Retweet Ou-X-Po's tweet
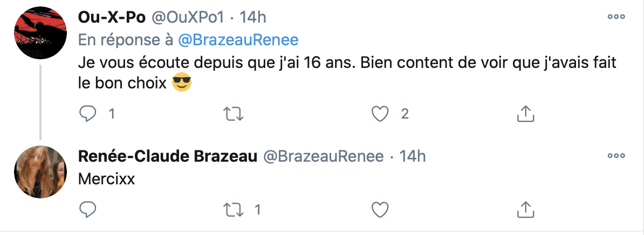 pyautogui.click(x=234, y=114)
